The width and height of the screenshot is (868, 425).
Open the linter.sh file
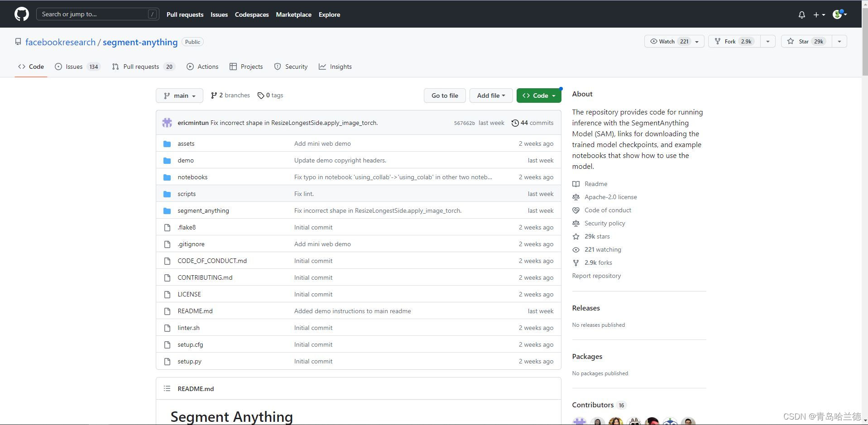pos(188,328)
